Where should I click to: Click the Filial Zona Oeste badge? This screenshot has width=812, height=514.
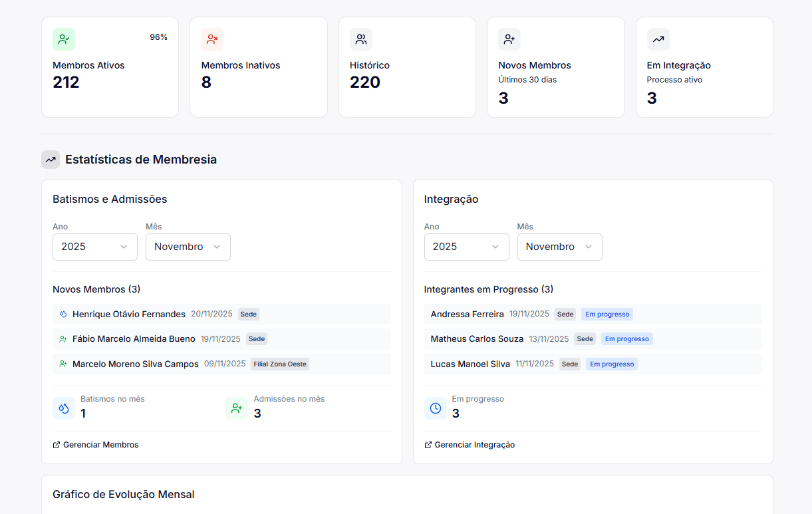point(279,364)
